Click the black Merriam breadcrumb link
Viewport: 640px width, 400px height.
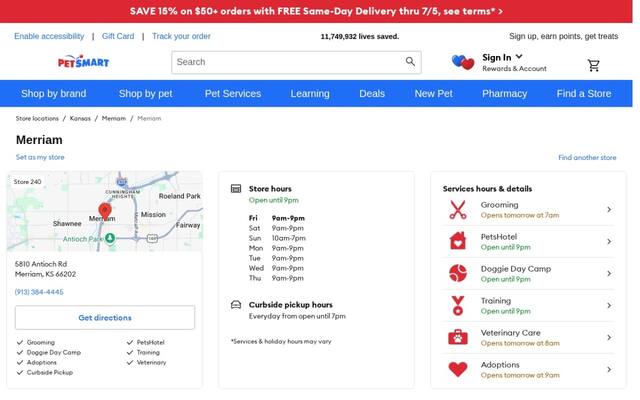pyautogui.click(x=114, y=118)
